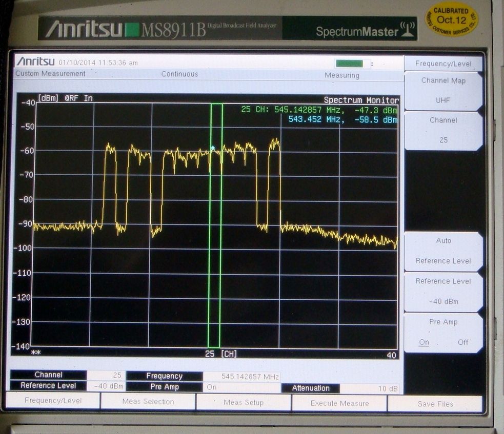Click the green measuring progress bar
The width and height of the screenshot is (504, 434).
(349, 64)
